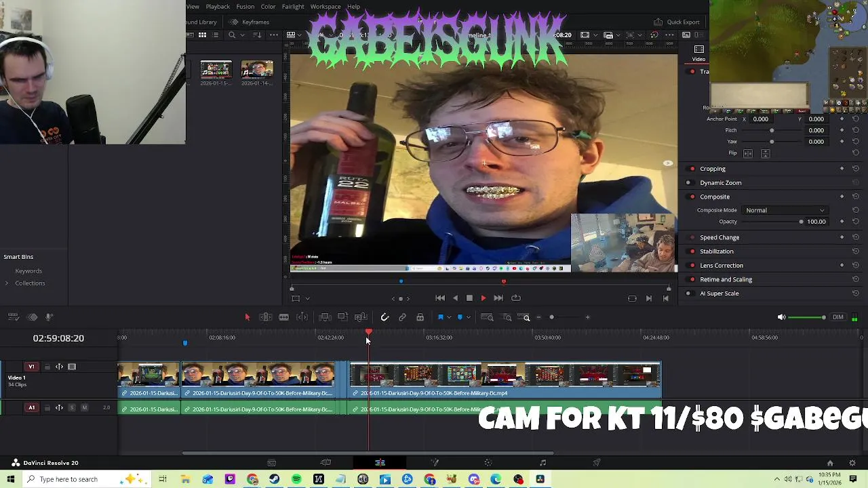868x488 pixels.
Task: Open the Color menu
Action: click(268, 7)
